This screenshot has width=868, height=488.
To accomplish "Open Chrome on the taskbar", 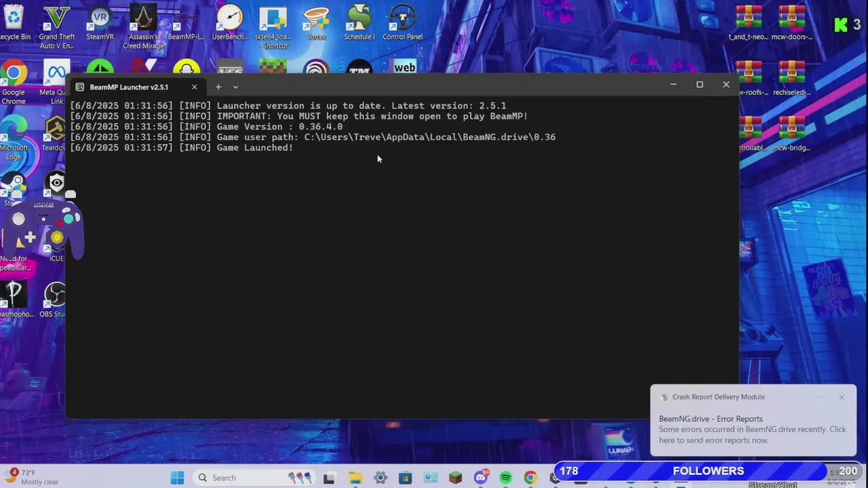I will [530, 478].
